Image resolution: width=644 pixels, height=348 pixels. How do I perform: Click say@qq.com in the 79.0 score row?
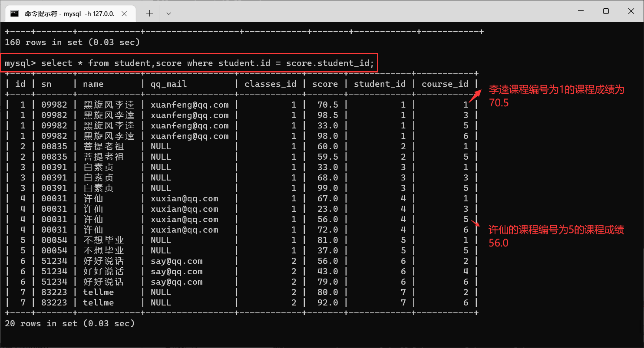pyautogui.click(x=177, y=282)
